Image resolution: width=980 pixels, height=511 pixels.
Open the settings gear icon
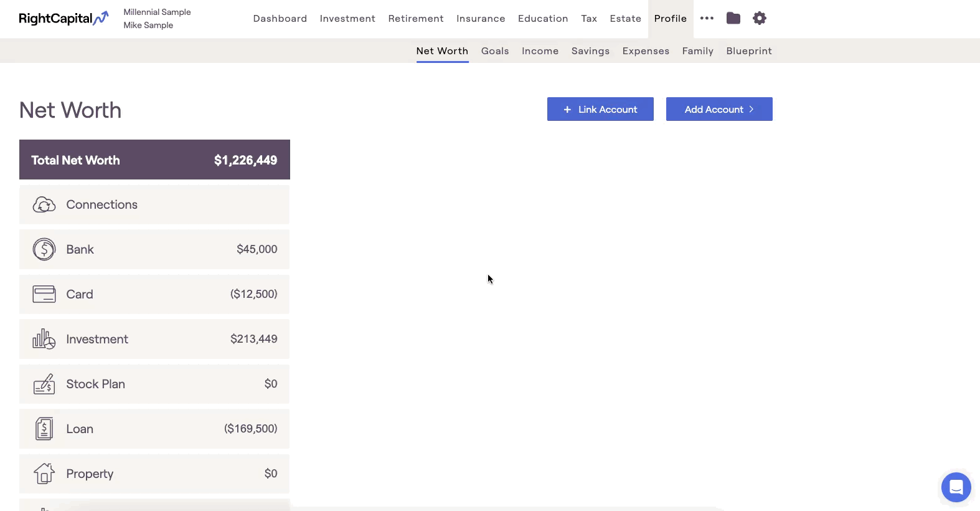pyautogui.click(x=760, y=19)
